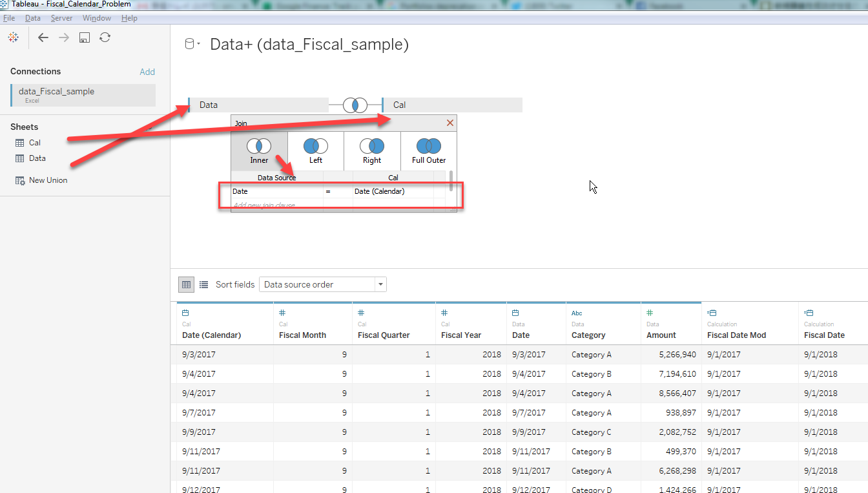Click the save workbook icon
Viewport: 868px width, 493px height.
(84, 37)
